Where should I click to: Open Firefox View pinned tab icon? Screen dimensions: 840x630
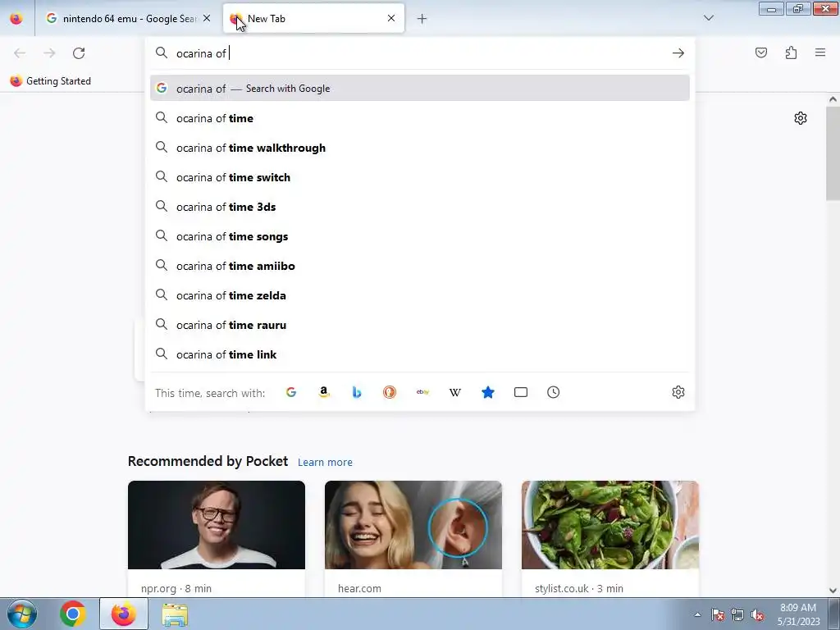click(16, 19)
